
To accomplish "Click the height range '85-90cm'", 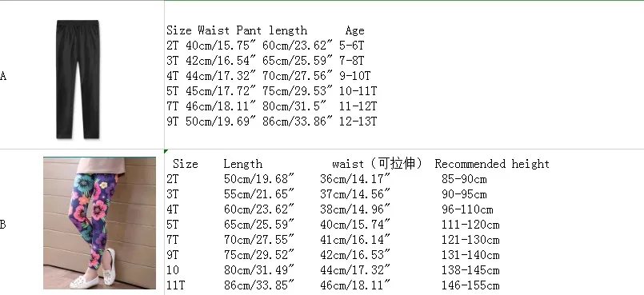I will [x=464, y=179].
